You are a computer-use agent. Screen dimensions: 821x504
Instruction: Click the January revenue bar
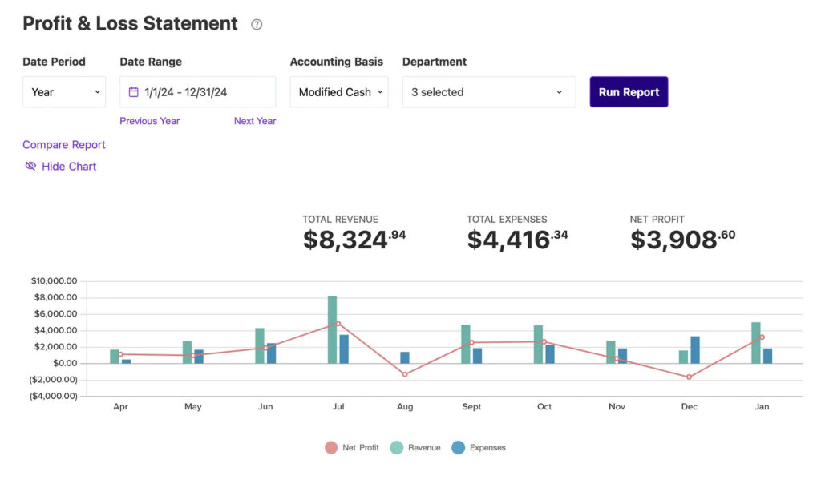[x=755, y=342]
